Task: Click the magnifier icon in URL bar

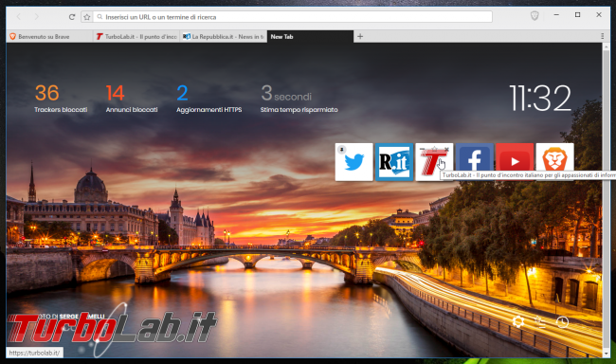Action: pos(100,17)
